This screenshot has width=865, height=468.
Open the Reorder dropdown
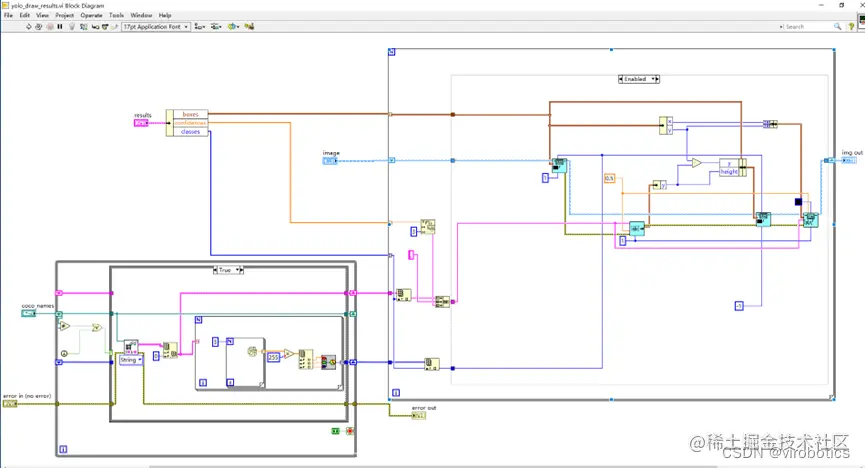click(x=233, y=26)
